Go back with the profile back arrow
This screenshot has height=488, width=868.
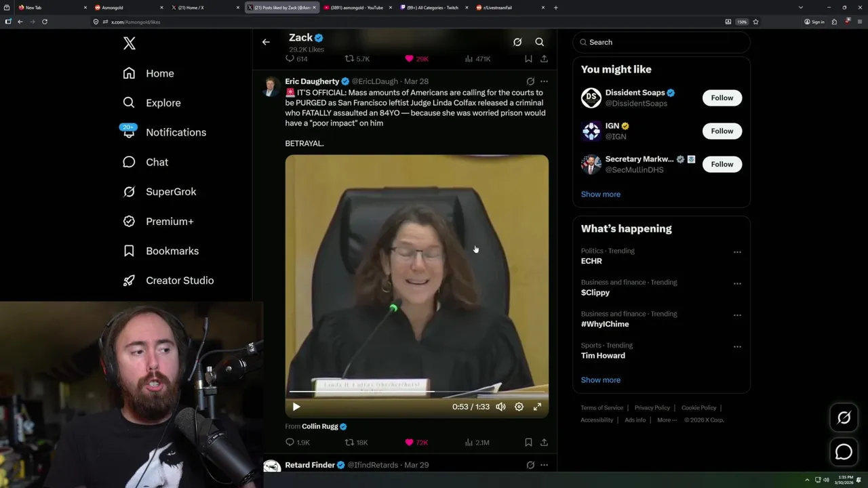pos(266,42)
